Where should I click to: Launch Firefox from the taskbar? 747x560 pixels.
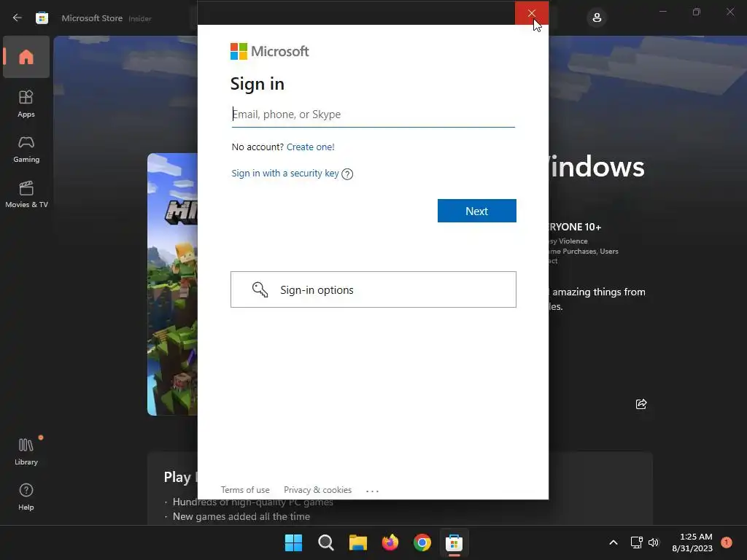[390, 542]
